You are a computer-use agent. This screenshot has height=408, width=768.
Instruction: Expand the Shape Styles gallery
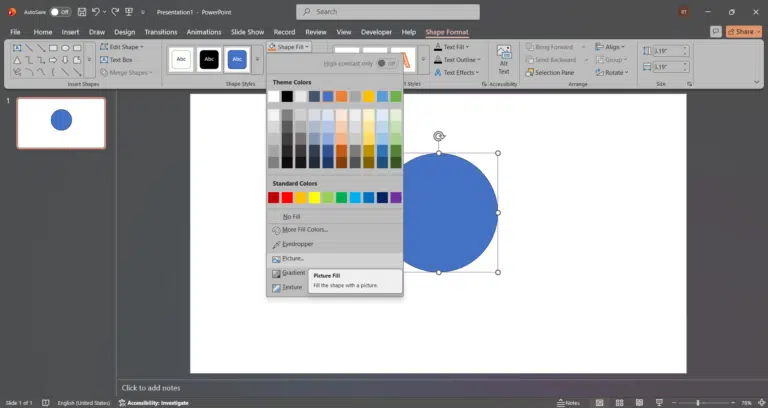tap(258, 60)
